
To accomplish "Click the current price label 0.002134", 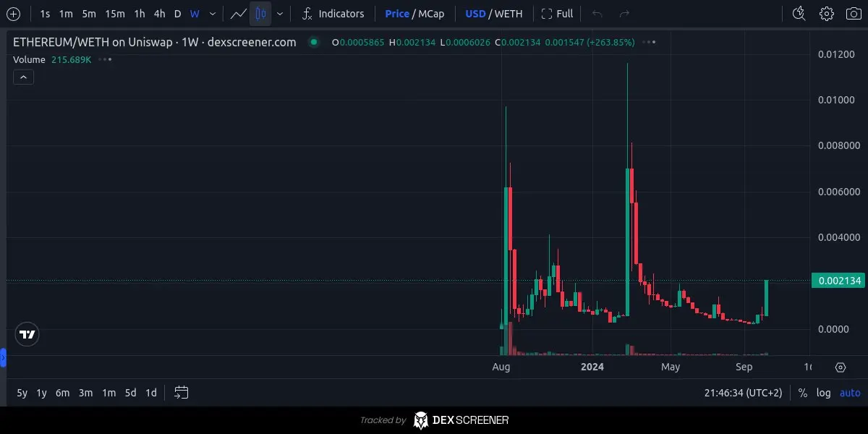I will 837,281.
